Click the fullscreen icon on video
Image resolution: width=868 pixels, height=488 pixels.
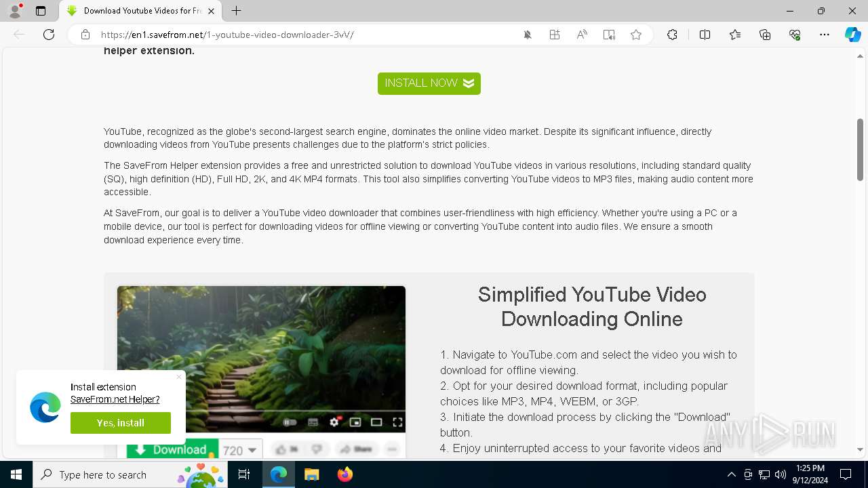coord(398,422)
